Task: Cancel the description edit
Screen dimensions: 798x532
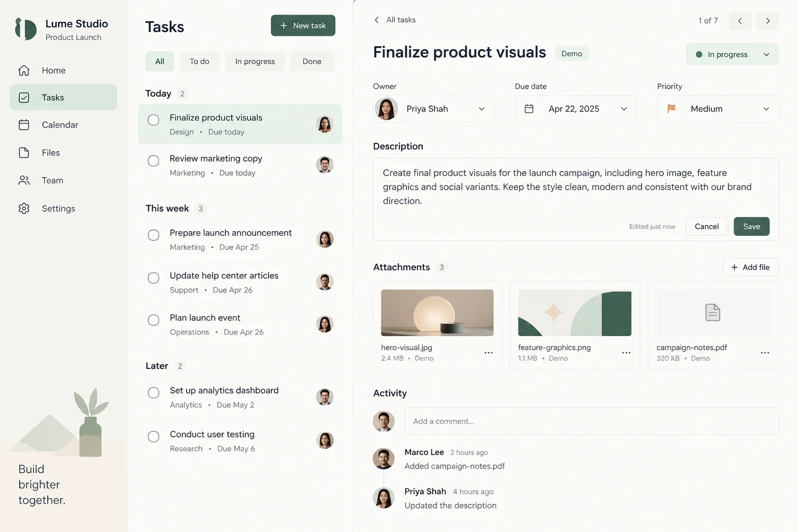Action: (x=707, y=227)
